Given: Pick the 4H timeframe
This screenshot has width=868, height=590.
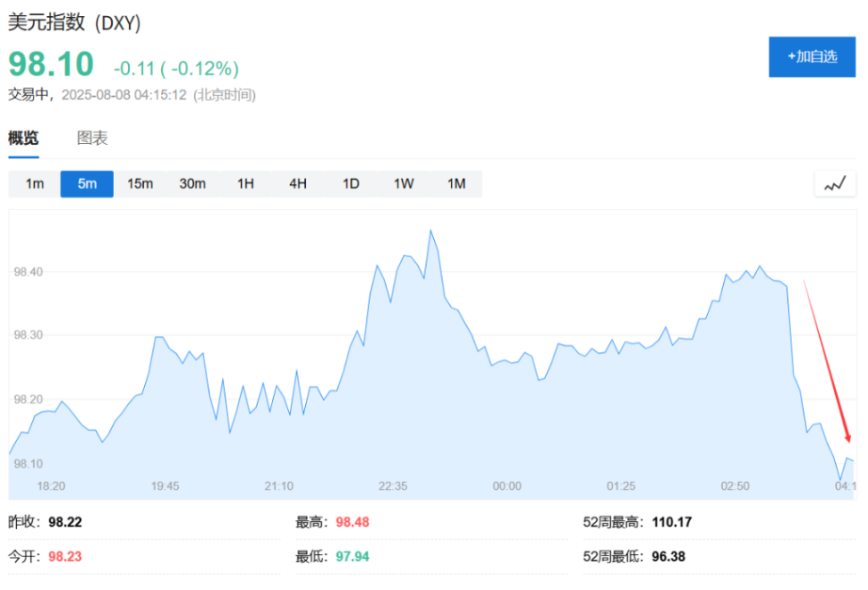Looking at the screenshot, I should (x=298, y=184).
